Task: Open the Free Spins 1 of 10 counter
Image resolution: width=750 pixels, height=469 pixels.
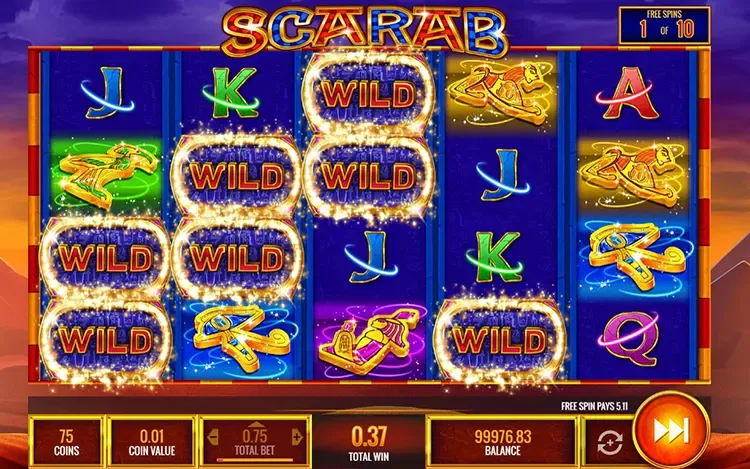Action: pyautogui.click(x=664, y=26)
